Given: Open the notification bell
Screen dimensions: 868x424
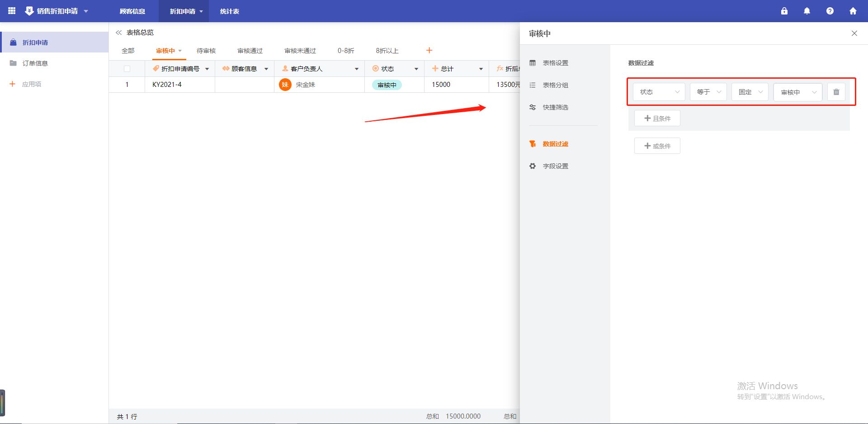Looking at the screenshot, I should tap(807, 11).
